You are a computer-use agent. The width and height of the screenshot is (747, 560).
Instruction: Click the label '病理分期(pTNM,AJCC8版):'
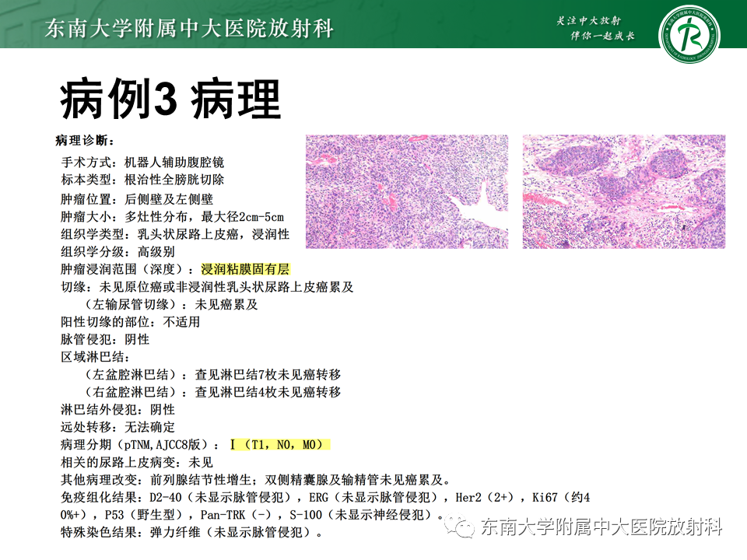(x=140, y=445)
